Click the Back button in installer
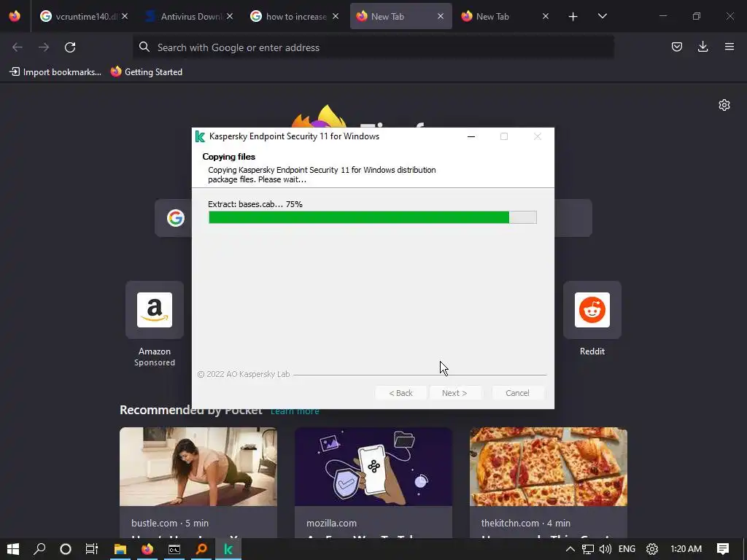Viewport: 747px width, 560px height. pos(400,393)
